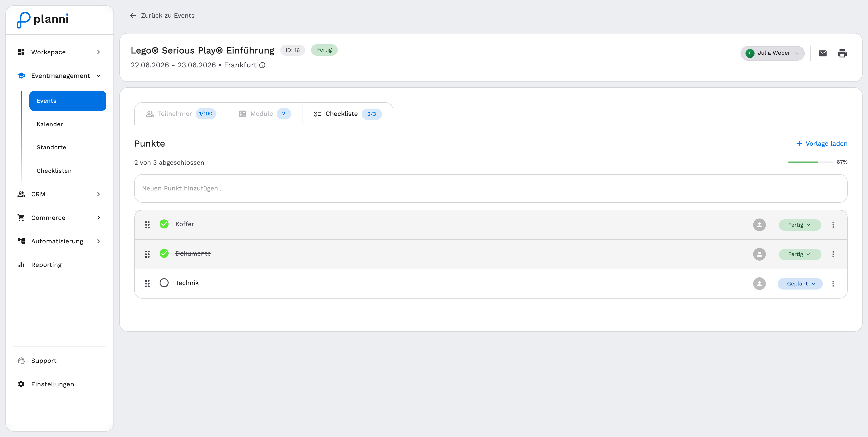Viewport: 868px width, 437px height.
Task: Open three-dot menu for Technik
Action: click(833, 284)
